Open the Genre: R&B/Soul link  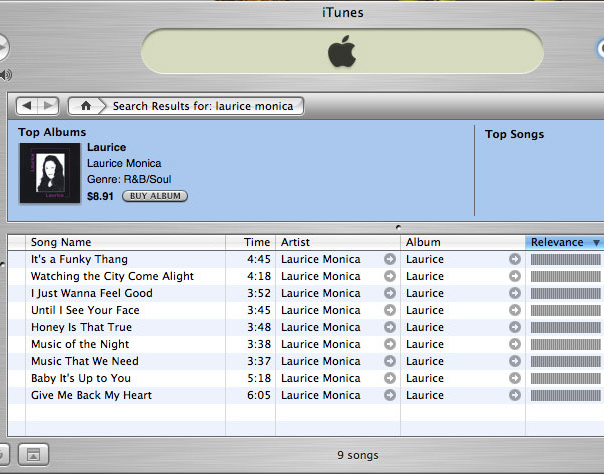tap(129, 179)
